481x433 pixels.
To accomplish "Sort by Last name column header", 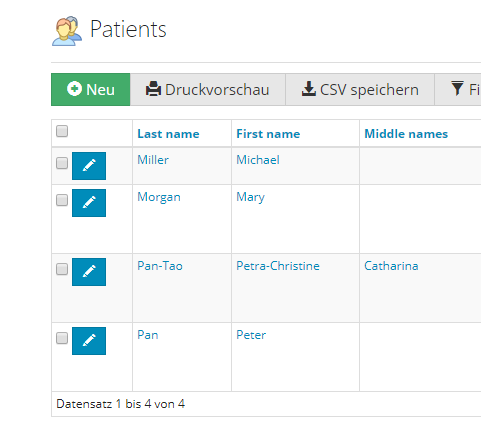I will [x=168, y=134].
